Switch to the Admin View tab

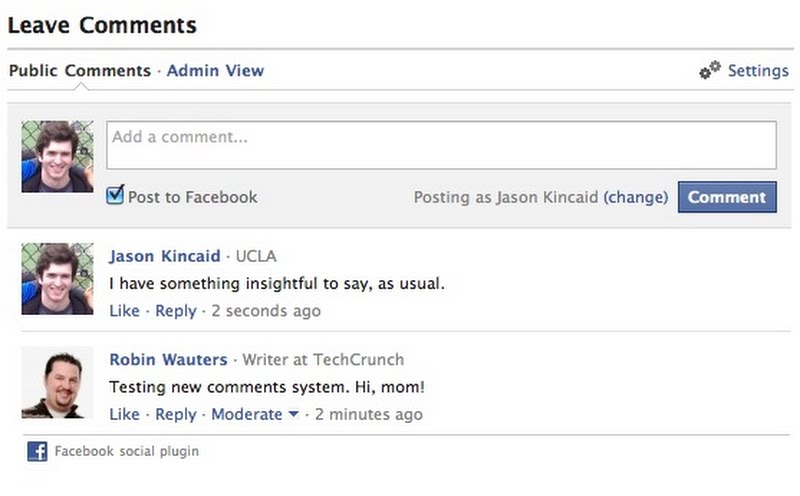(215, 71)
